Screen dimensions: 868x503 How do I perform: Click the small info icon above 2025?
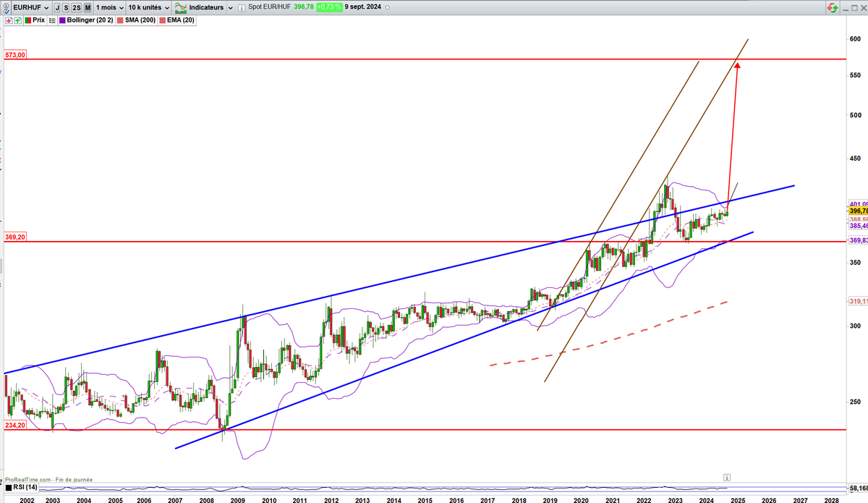coord(727,477)
